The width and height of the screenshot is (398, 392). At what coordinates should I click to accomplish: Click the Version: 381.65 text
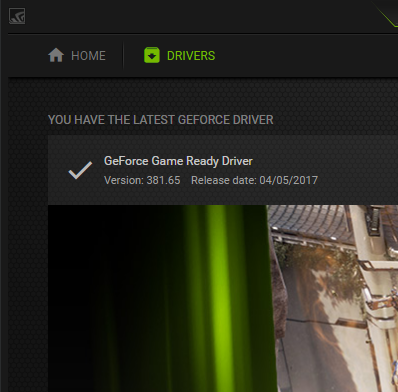[142, 180]
